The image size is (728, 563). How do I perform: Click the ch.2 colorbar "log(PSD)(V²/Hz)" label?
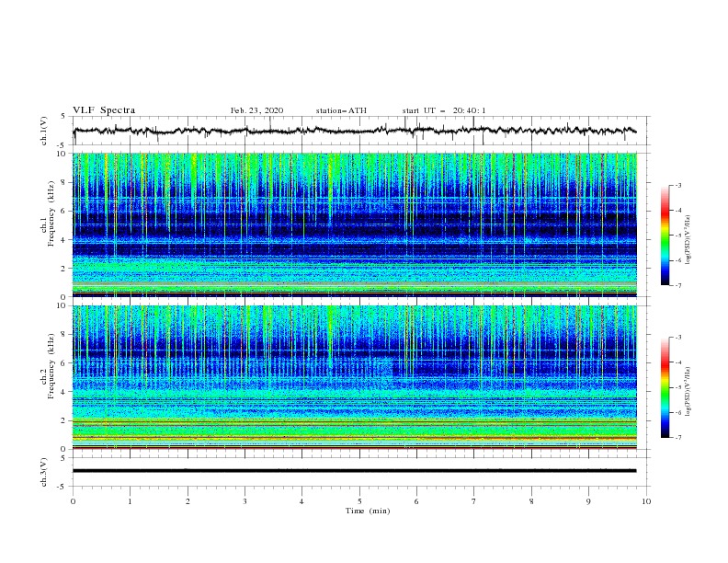(x=688, y=391)
